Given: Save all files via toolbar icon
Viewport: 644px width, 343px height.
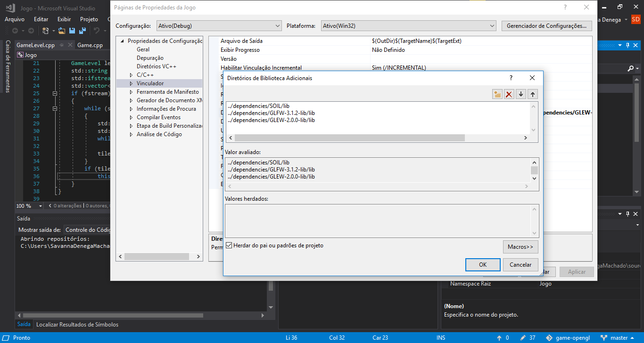Looking at the screenshot, I should [x=82, y=31].
